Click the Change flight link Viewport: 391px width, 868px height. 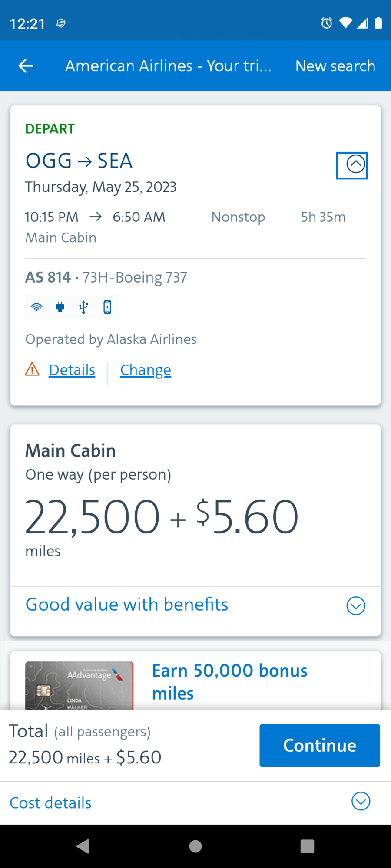click(x=146, y=370)
